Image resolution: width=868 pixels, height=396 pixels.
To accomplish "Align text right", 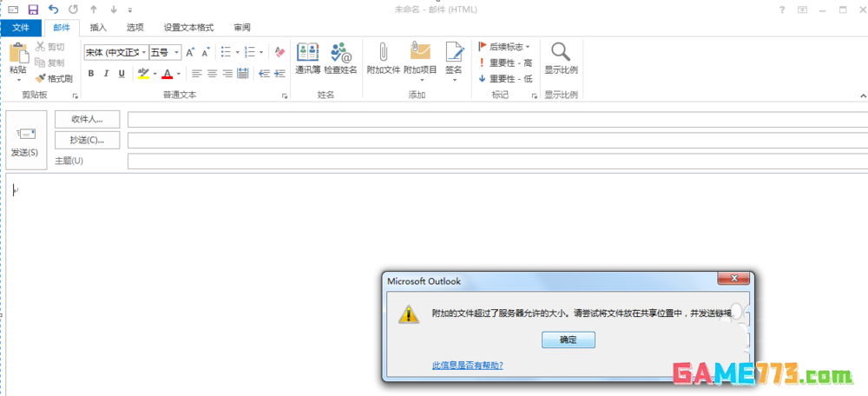I will point(227,73).
